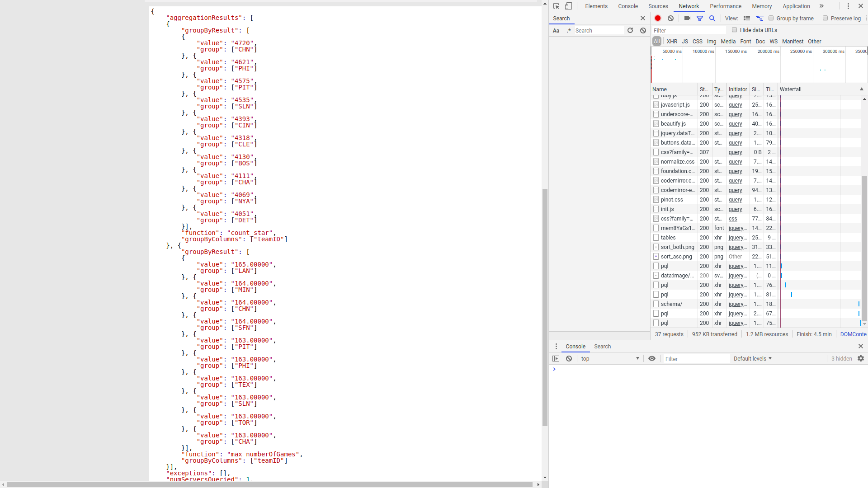
Task: Enable Group by frame checkbox
Action: (771, 18)
